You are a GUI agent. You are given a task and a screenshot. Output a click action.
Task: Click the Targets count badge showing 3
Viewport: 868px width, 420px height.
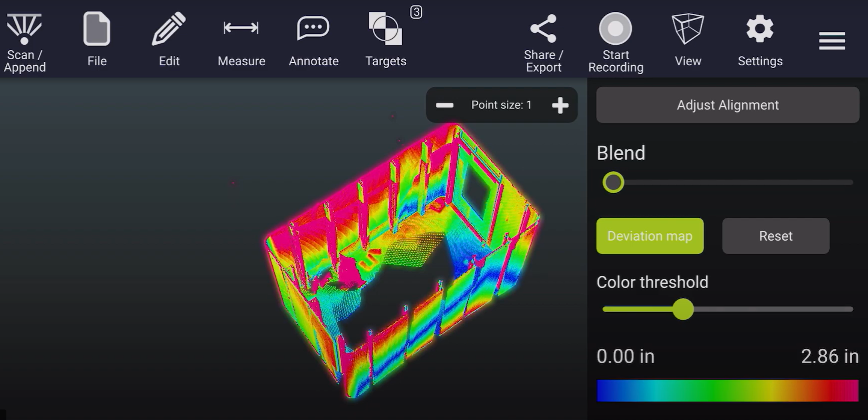click(416, 12)
